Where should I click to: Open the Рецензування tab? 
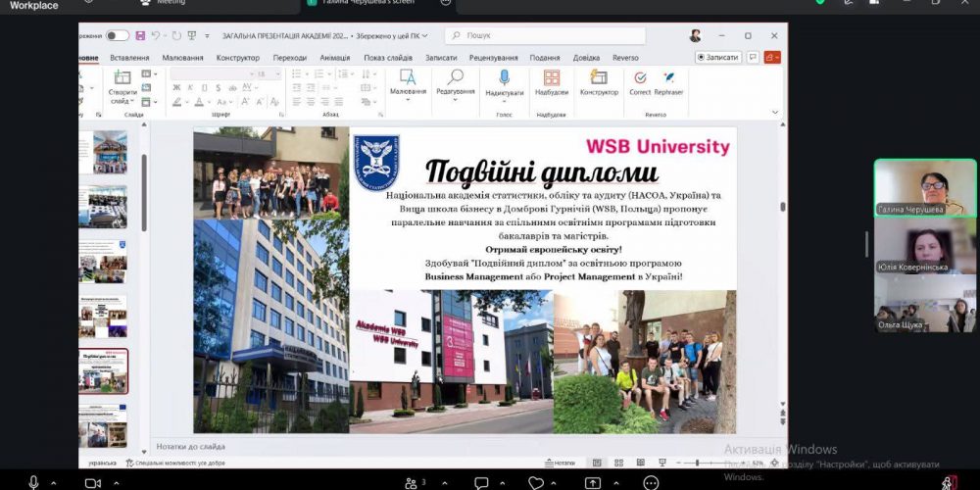tap(493, 58)
